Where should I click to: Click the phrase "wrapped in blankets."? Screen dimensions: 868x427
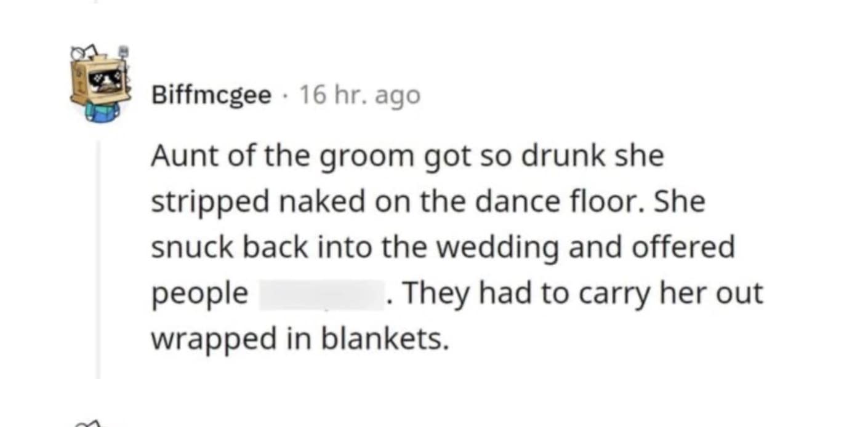[x=298, y=340]
